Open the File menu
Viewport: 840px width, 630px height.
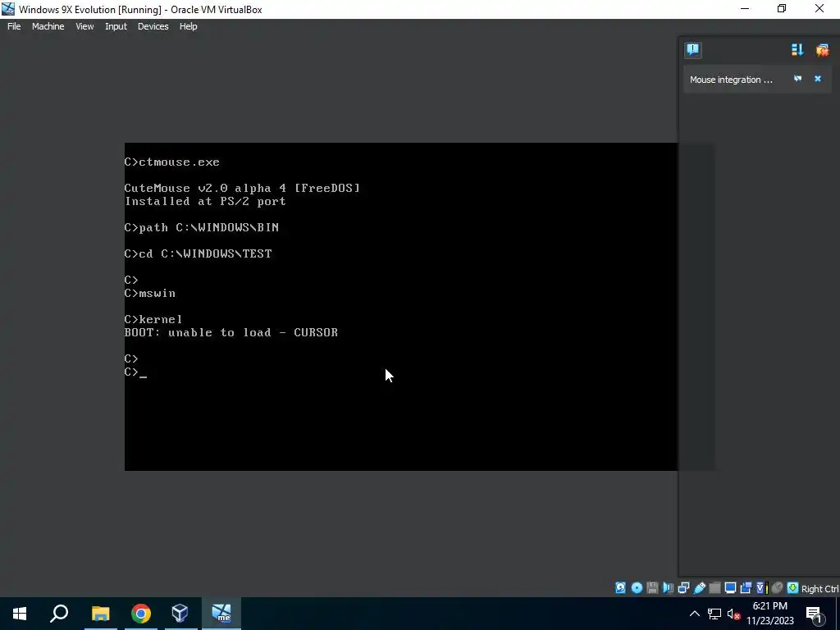point(14,26)
